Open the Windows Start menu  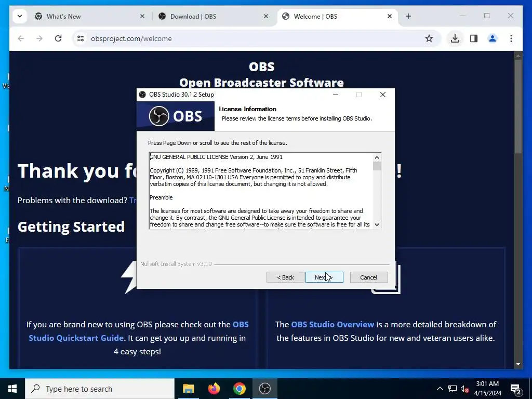12,389
